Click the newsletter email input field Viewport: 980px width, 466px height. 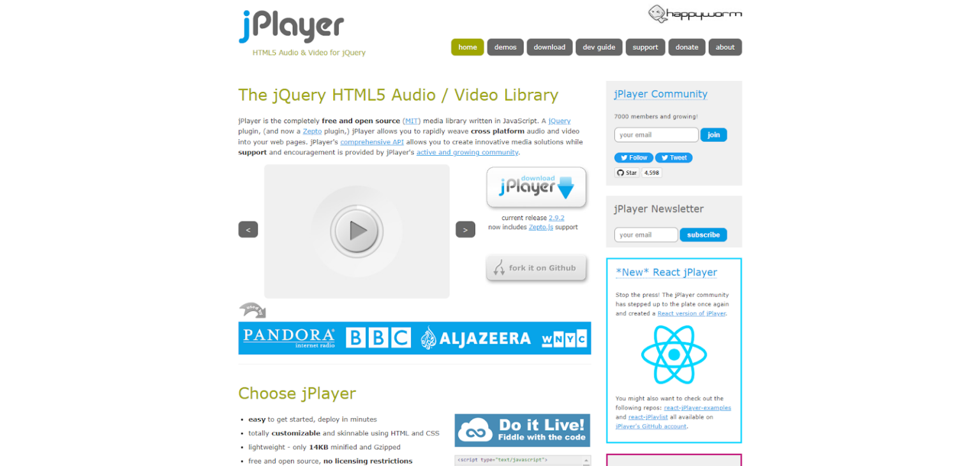[646, 235]
